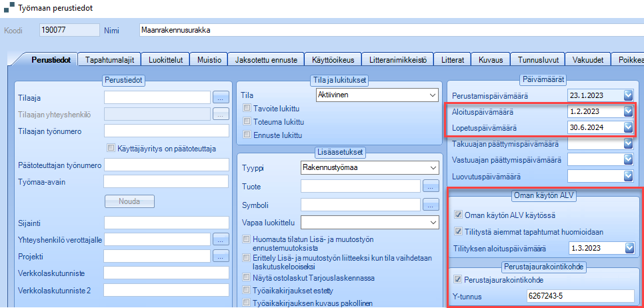Viewport: 644px width, 308px height.
Task: Open calendar for Lopetuspäivämäärä date
Action: [629, 128]
